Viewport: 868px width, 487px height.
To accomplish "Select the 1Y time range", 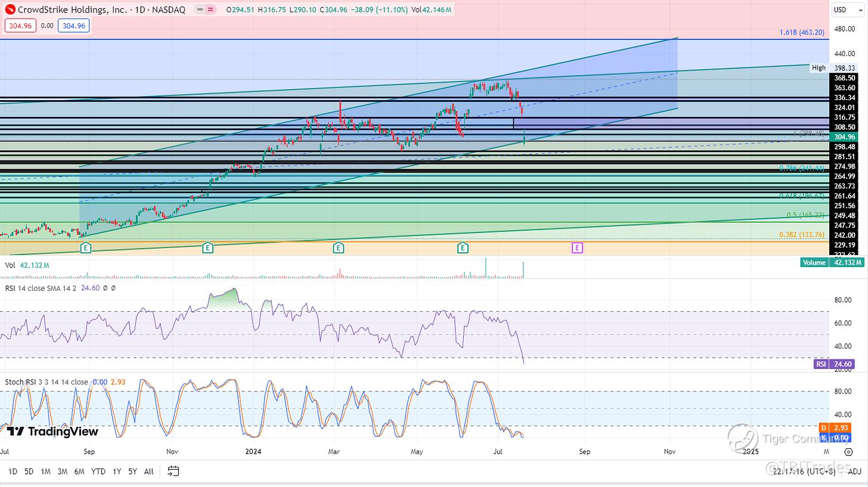I will click(117, 472).
